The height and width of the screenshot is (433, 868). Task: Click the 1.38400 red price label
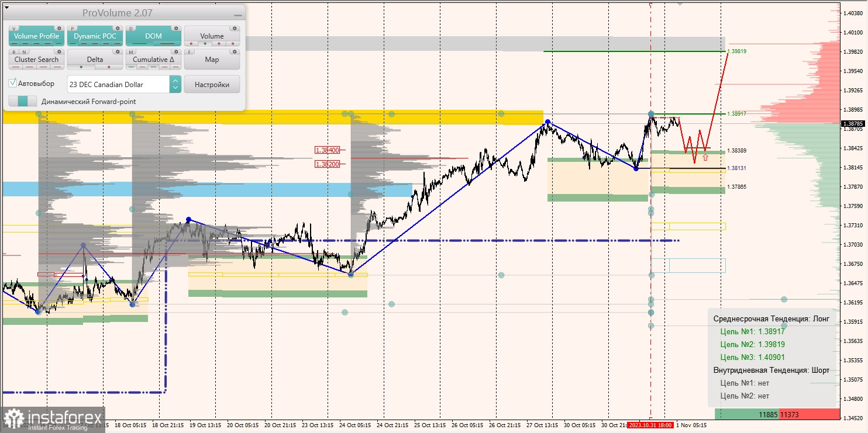[x=328, y=150]
